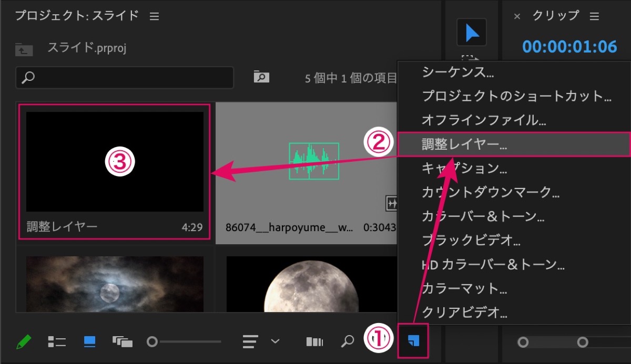Choose 調整レイヤー... from the menu
This screenshot has height=364, width=631.
tap(513, 144)
